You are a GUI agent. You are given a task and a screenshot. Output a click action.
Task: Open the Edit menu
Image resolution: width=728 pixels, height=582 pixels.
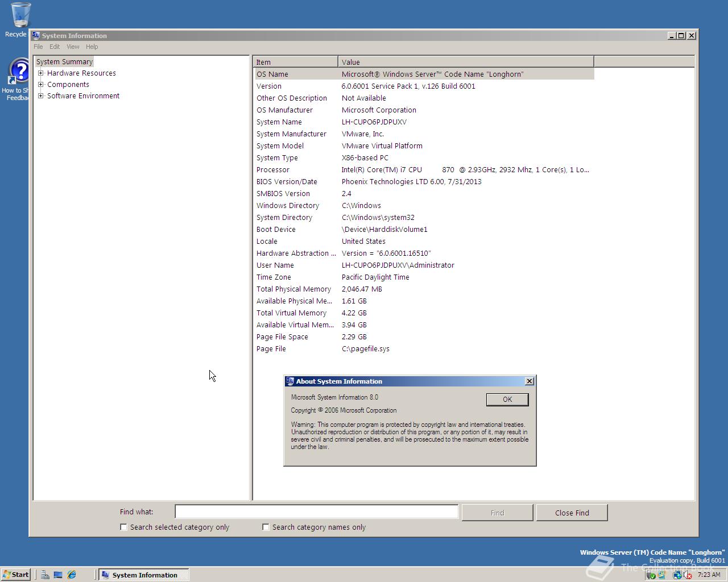tap(55, 47)
